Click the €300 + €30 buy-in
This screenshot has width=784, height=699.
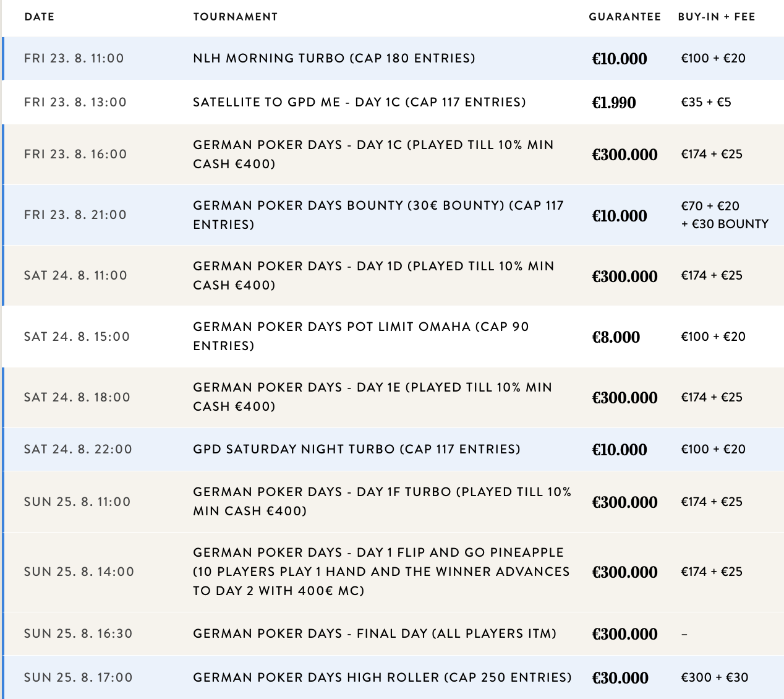click(714, 677)
